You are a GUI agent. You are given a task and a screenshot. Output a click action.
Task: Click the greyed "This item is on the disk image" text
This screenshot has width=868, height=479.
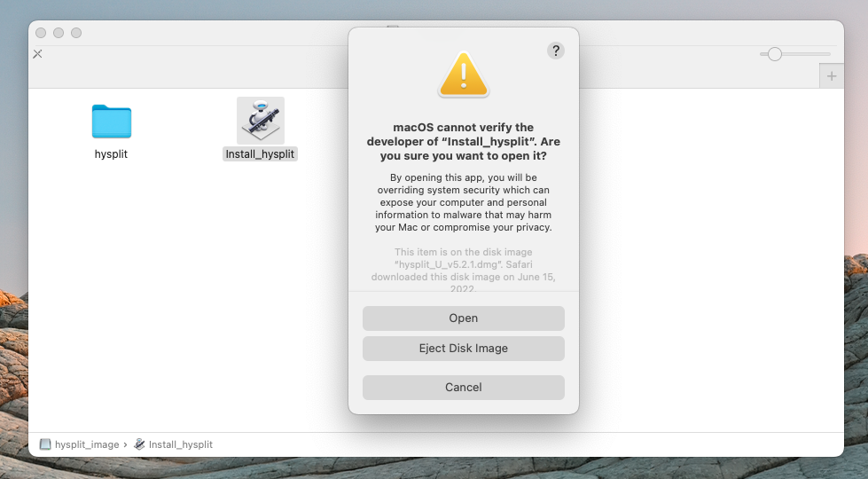[x=464, y=271]
